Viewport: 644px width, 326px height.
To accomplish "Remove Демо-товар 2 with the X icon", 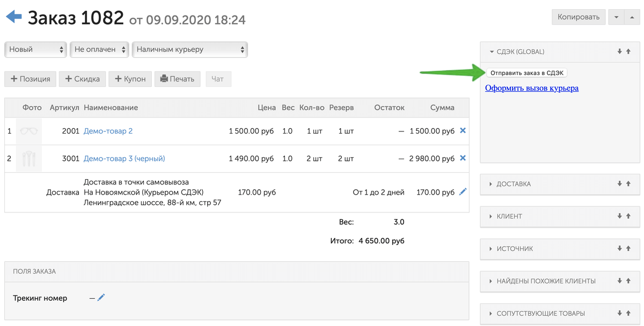I will 463,131.
